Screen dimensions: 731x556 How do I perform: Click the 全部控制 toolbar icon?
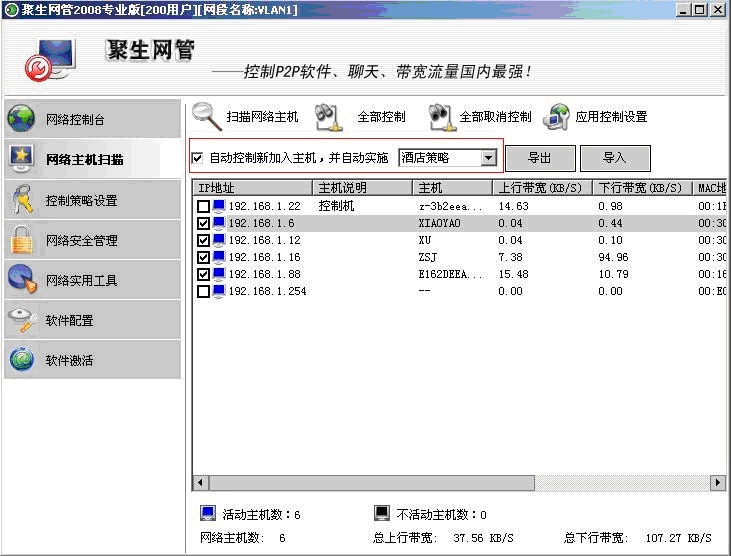329,117
